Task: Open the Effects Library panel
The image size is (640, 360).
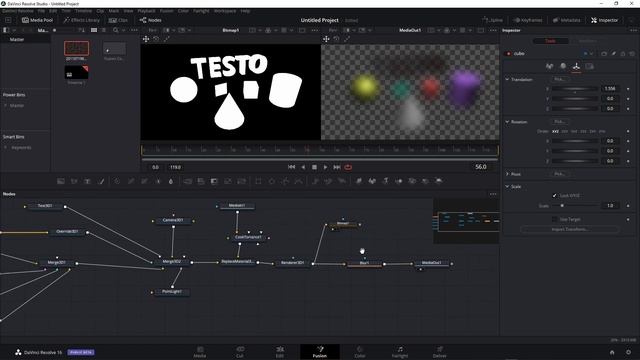Action: point(82,20)
